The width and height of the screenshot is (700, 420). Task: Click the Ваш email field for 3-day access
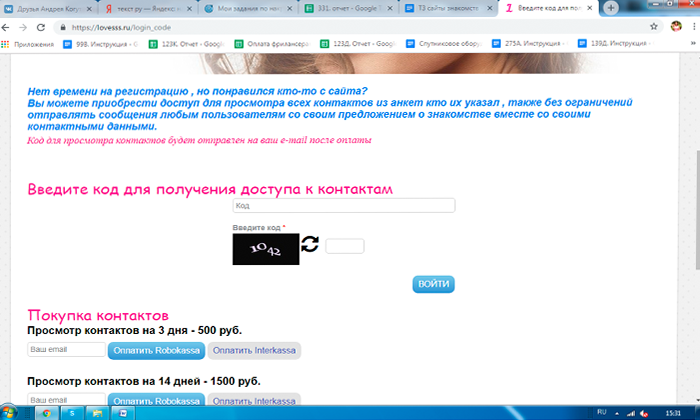point(67,349)
